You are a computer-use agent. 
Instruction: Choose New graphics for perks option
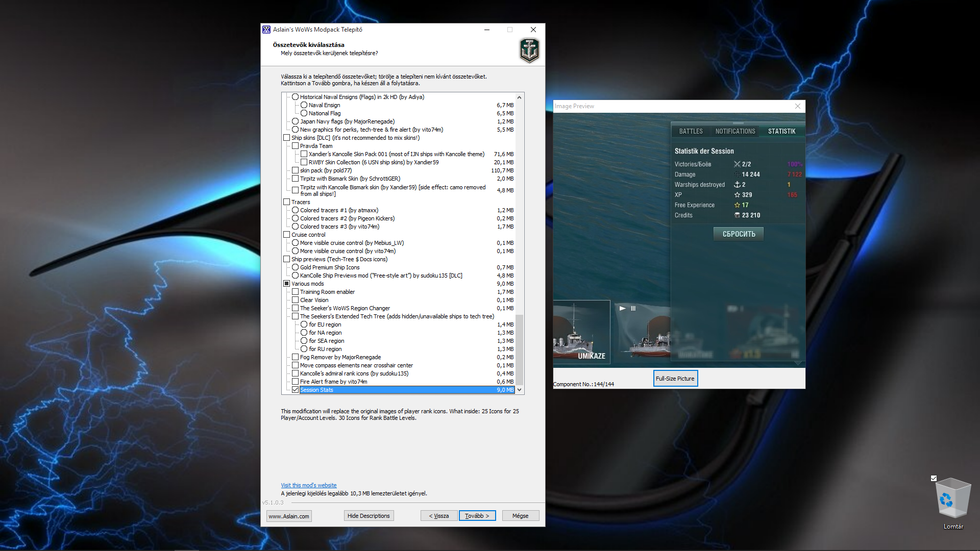pos(295,130)
